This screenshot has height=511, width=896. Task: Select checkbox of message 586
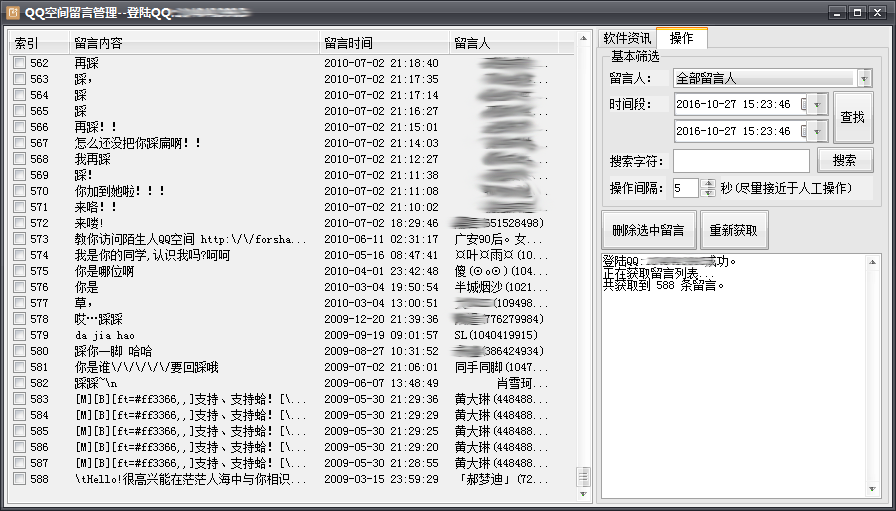[20, 446]
